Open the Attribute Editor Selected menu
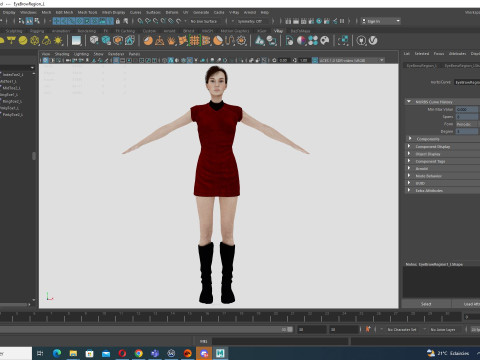Image resolution: width=480 pixels, height=360 pixels. (422, 54)
